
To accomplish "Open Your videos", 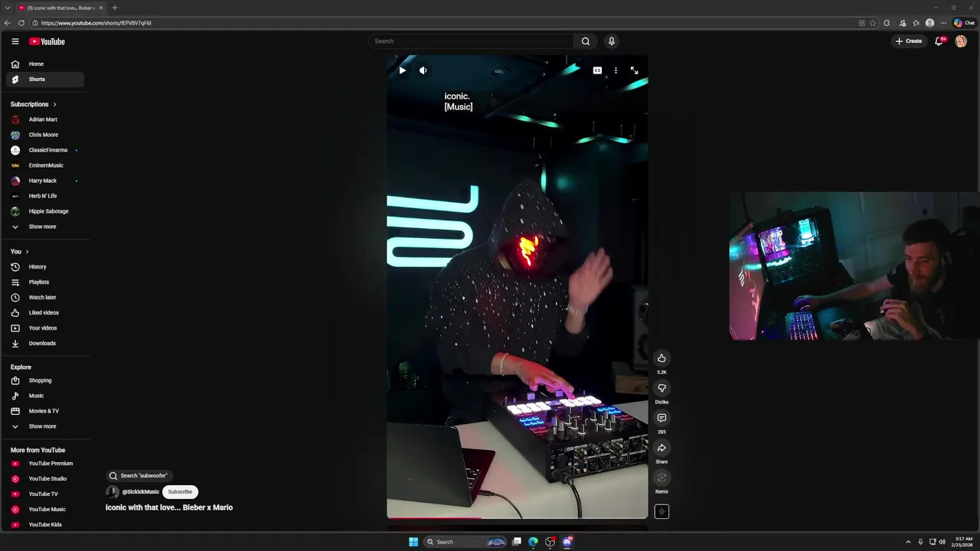I will point(45,328).
